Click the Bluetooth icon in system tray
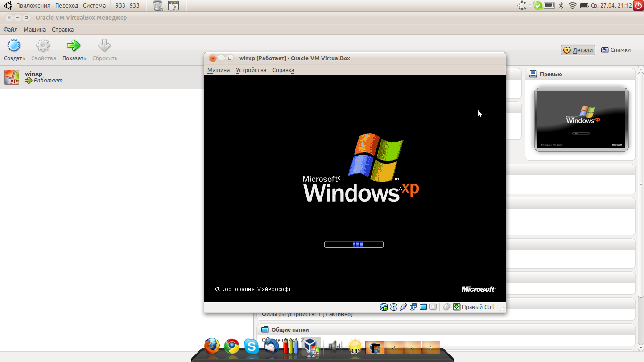This screenshot has height=362, width=644. point(561,6)
